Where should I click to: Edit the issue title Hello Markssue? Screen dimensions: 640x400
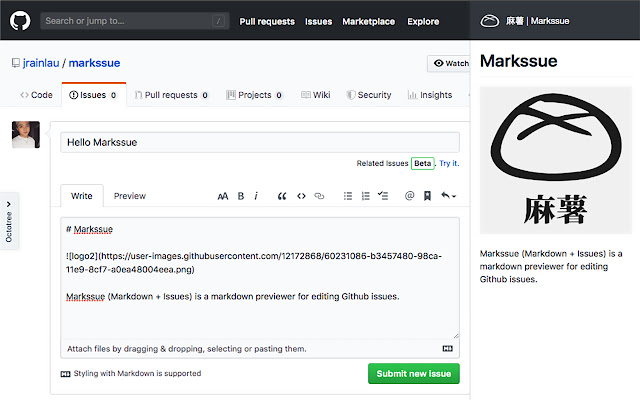tap(260, 142)
